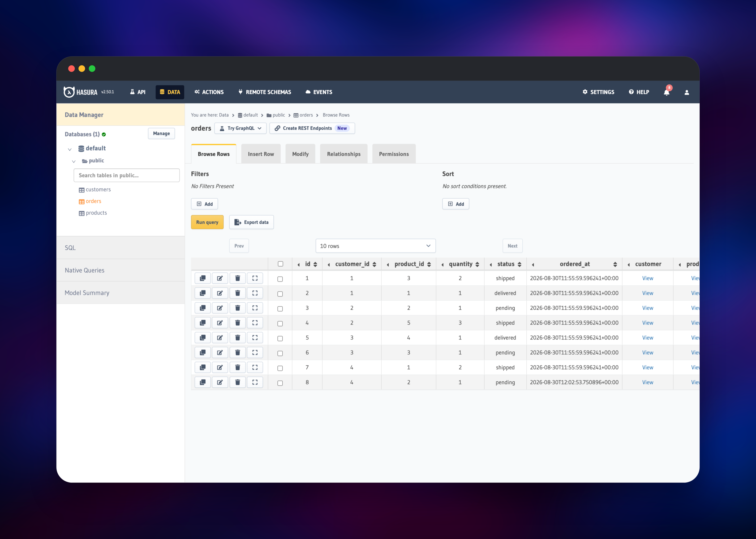This screenshot has height=539, width=756.
Task: Collapse the status column arrow
Action: click(491, 265)
